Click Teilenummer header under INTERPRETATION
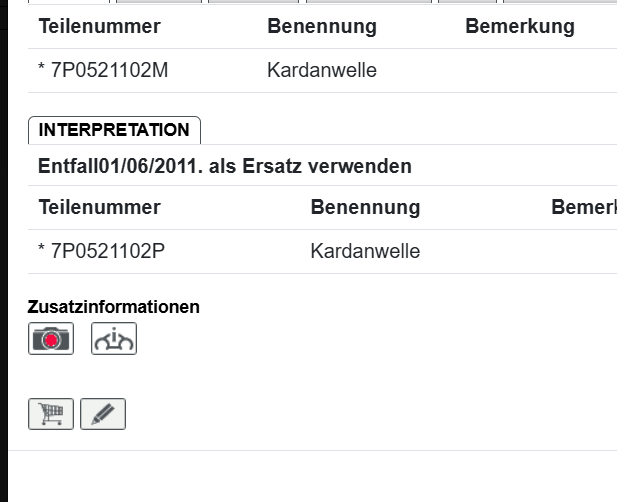 coord(99,208)
